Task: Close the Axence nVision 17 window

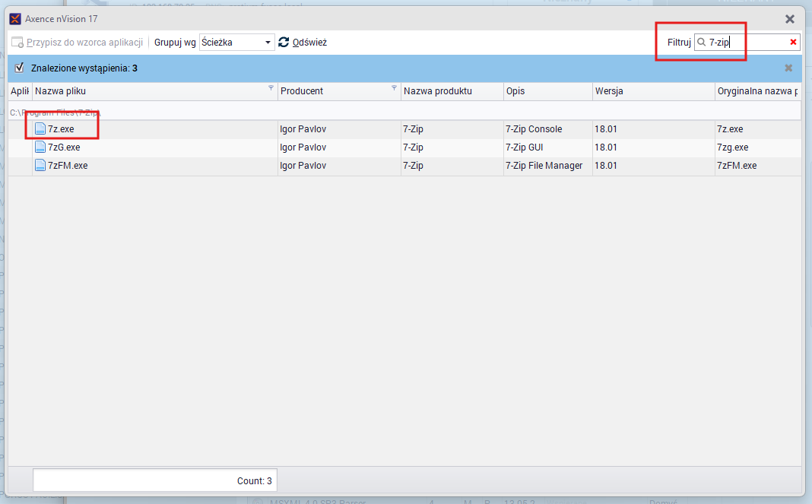Action: click(790, 19)
